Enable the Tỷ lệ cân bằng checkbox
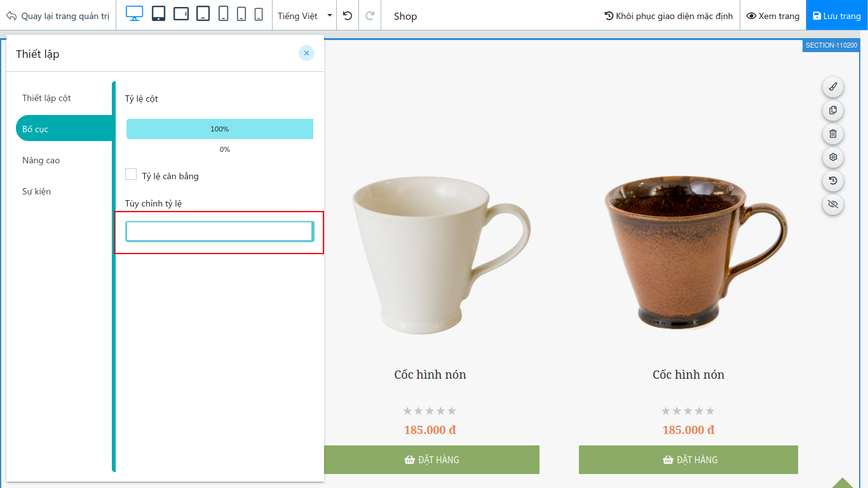The width and height of the screenshot is (868, 488). [131, 174]
